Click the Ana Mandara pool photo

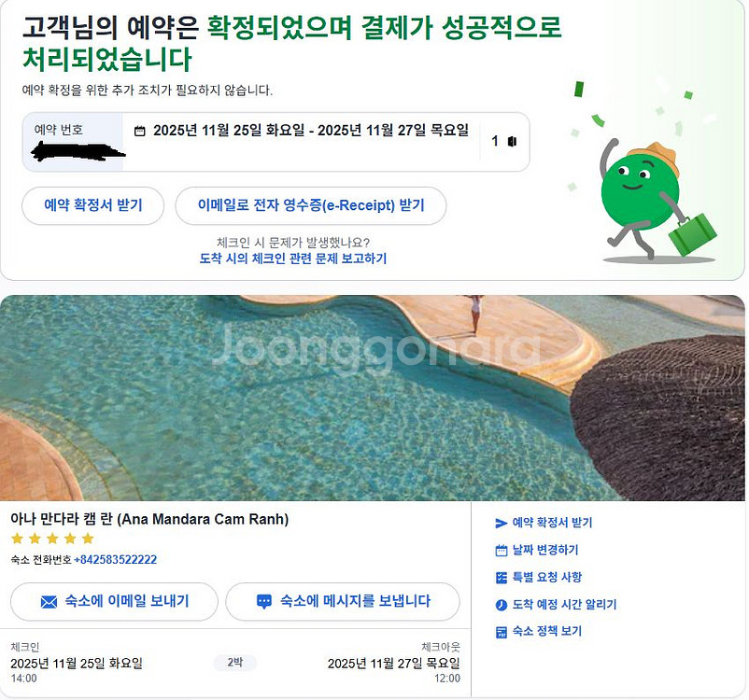pyautogui.click(x=372, y=398)
